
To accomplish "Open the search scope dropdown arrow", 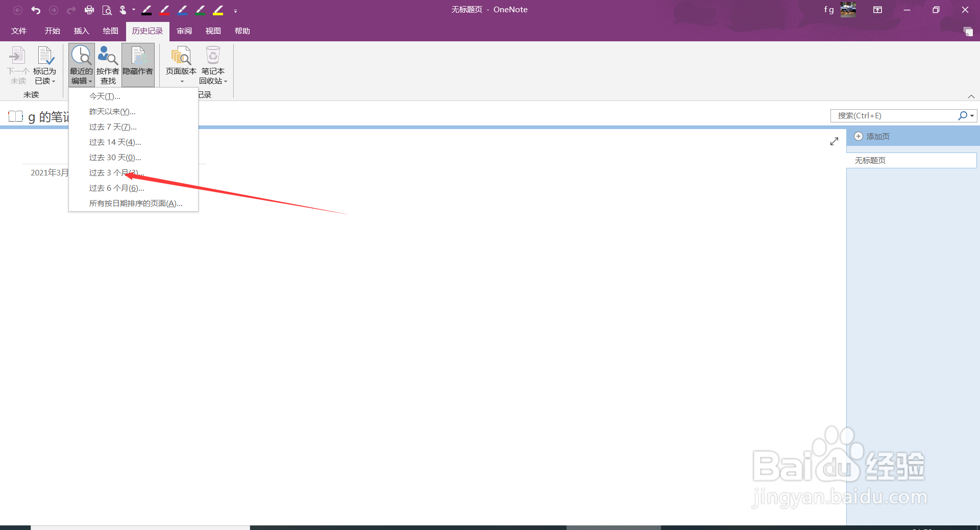I will 972,116.
